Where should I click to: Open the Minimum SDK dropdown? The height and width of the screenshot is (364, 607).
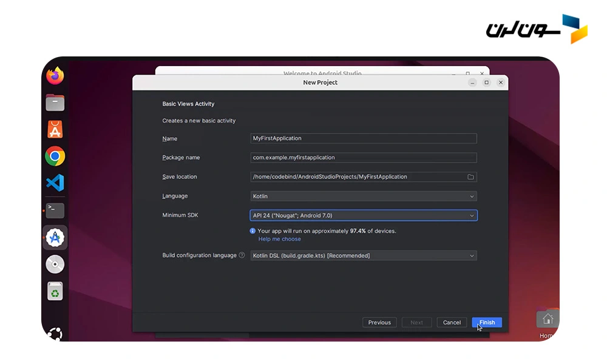point(364,215)
